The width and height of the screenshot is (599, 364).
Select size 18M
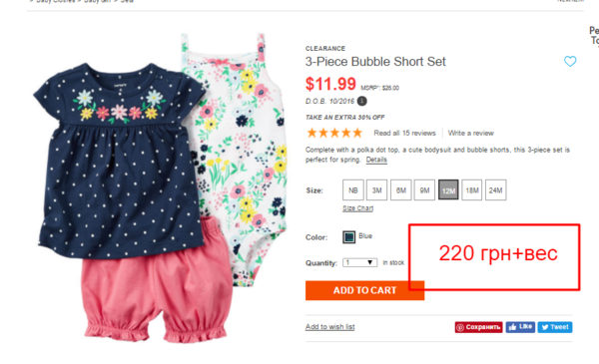(472, 190)
